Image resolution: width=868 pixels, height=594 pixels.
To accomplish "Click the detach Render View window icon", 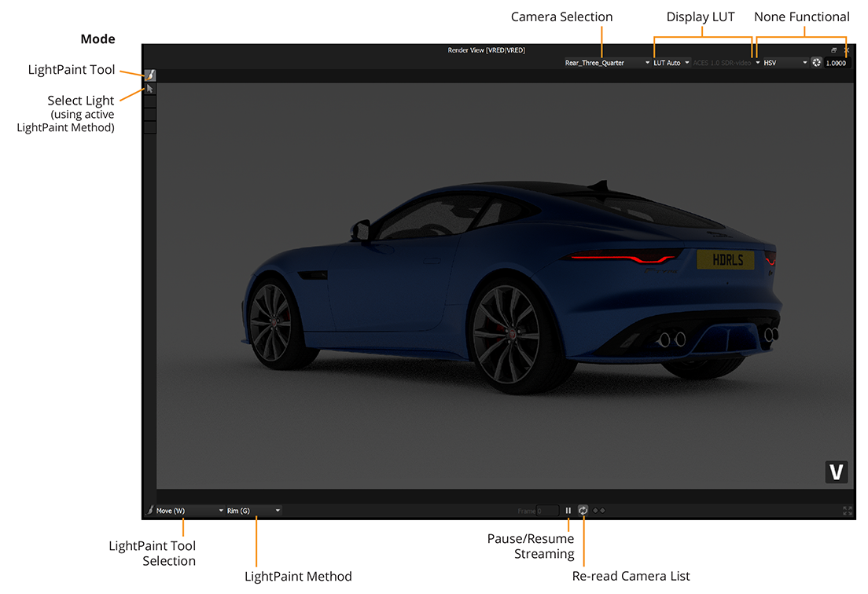I will (833, 49).
